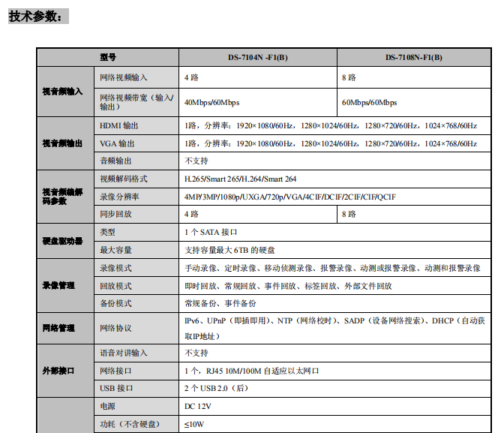Image resolution: width=504 pixels, height=433 pixels.
Task: Click the 4 路 value beside 同步回放
Action: [191, 214]
